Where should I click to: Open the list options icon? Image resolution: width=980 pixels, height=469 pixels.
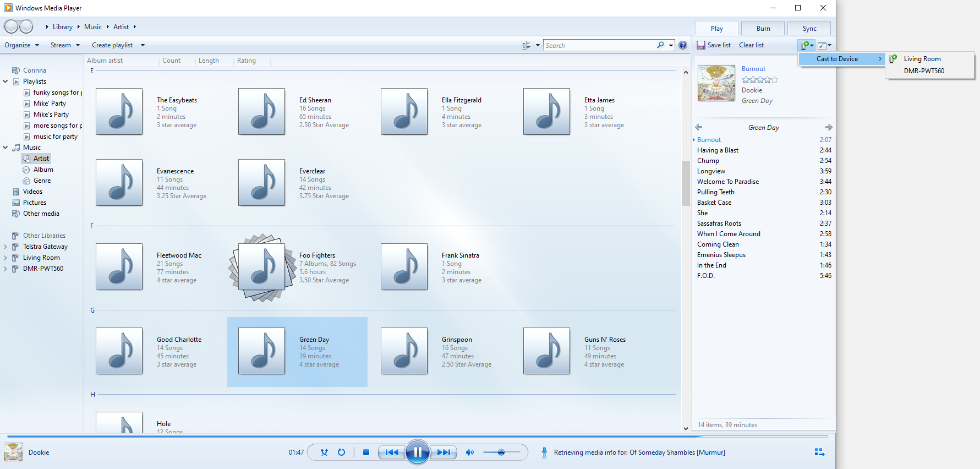pos(824,45)
